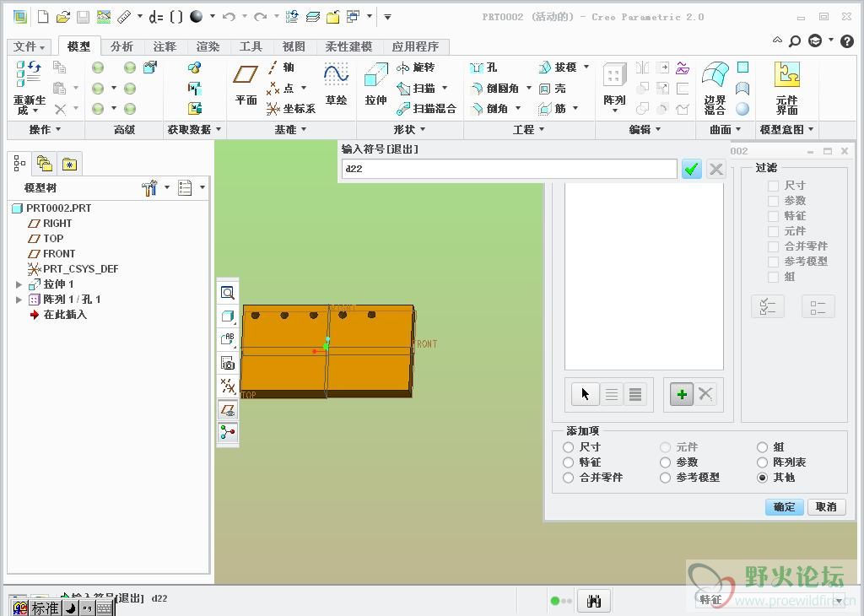The image size is (864, 616).
Task: Open the help question mark icon
Action: click(847, 41)
